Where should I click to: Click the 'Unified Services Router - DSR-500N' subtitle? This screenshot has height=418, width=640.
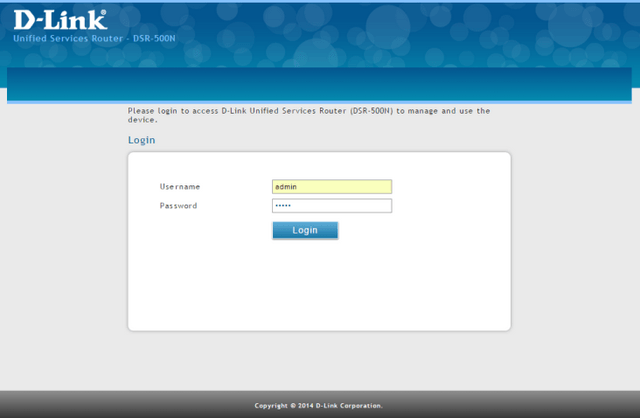coord(94,38)
